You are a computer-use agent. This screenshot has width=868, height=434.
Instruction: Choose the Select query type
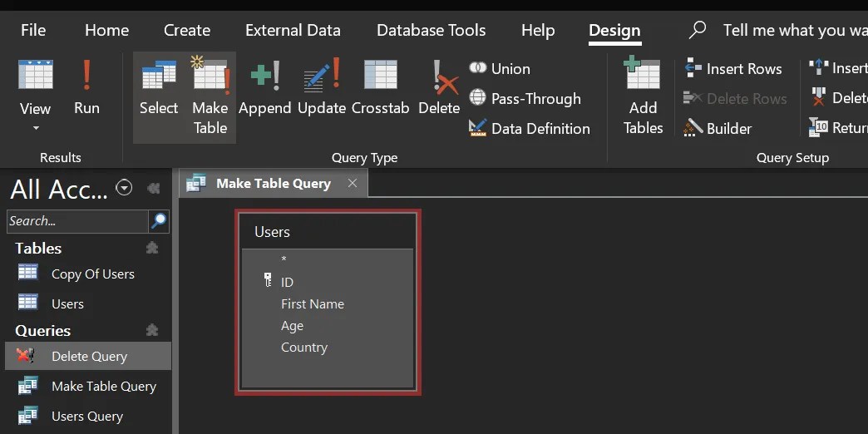(159, 89)
